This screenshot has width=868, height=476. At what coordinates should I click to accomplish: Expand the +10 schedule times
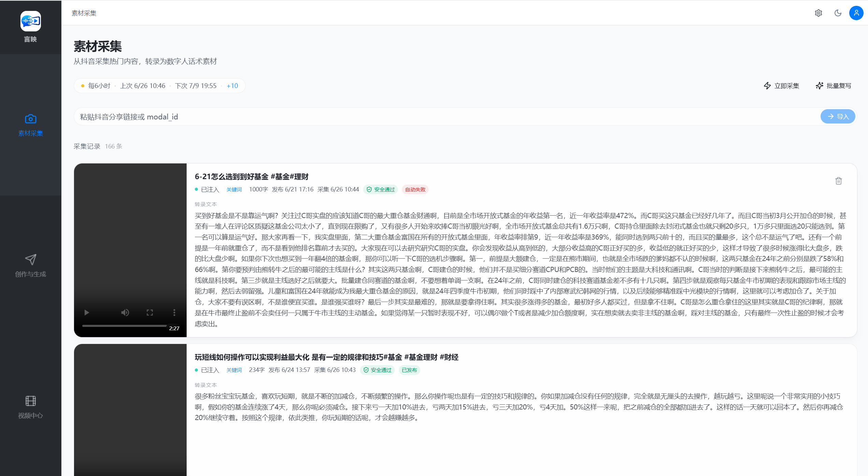[x=232, y=86]
